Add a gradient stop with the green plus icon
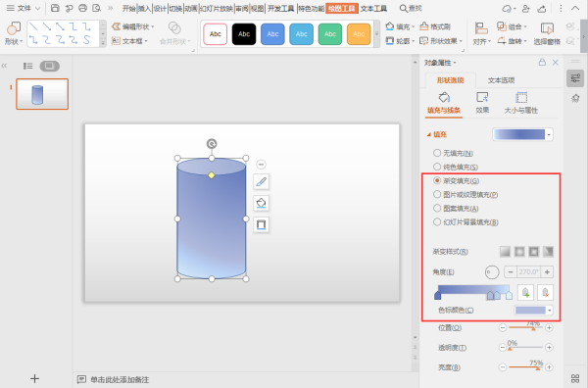 coord(525,292)
